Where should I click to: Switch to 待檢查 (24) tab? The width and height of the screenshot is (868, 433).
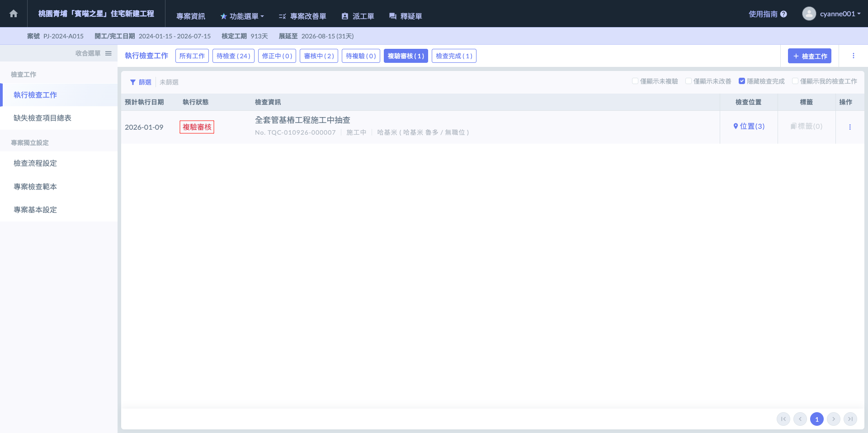point(233,56)
